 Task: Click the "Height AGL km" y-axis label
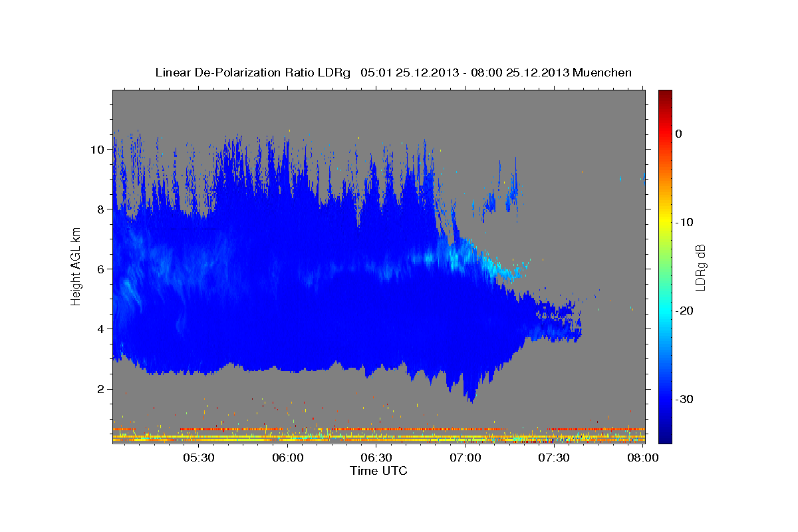(x=76, y=266)
